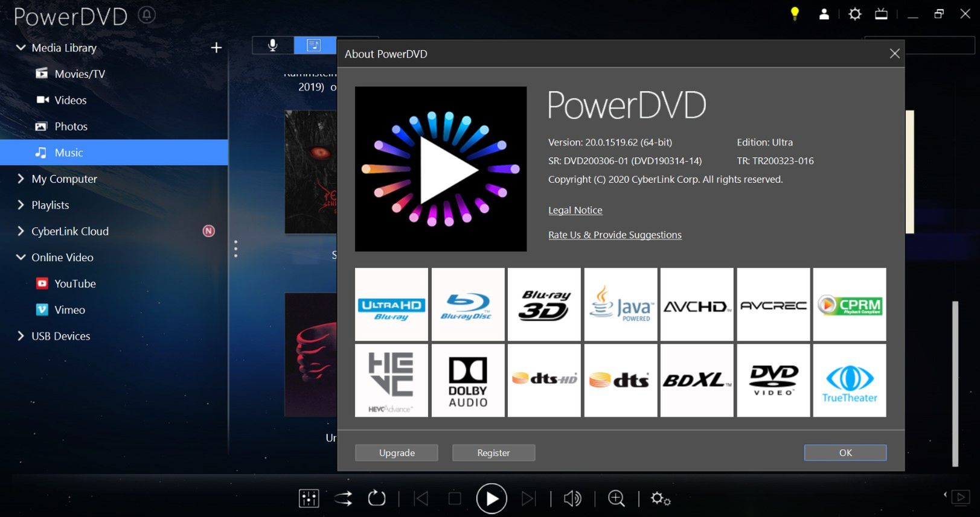Click the red eye album cover thumbnail
980x517 pixels.
[x=310, y=172]
